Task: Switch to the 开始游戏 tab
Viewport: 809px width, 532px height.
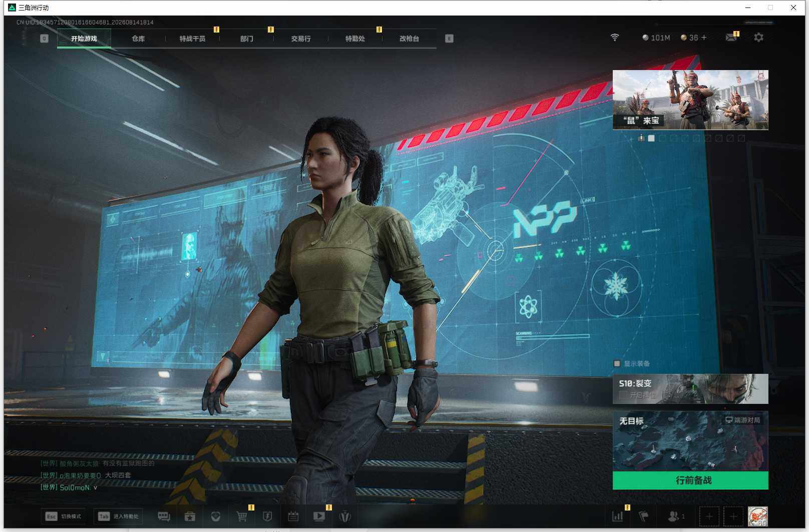Action: pyautogui.click(x=84, y=39)
